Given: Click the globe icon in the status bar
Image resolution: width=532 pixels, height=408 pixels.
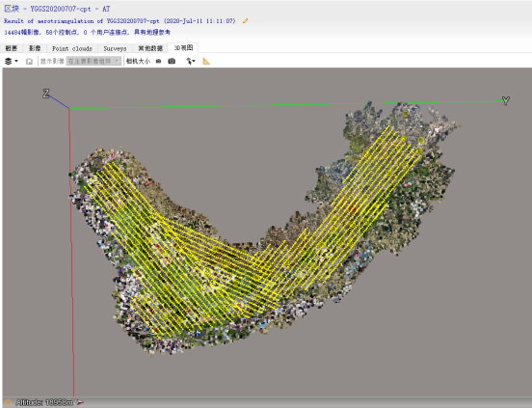Looking at the screenshot, I should (x=8, y=402).
